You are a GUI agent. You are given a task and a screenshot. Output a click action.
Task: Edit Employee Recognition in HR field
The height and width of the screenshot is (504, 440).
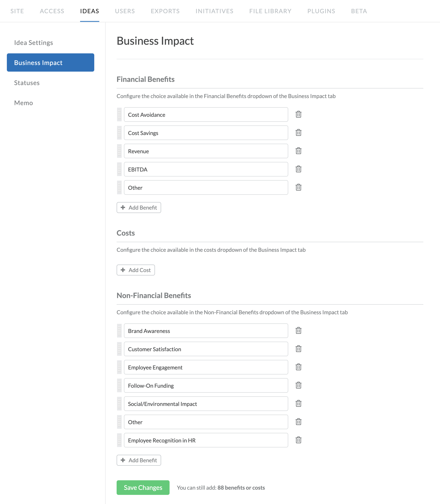pyautogui.click(x=206, y=440)
